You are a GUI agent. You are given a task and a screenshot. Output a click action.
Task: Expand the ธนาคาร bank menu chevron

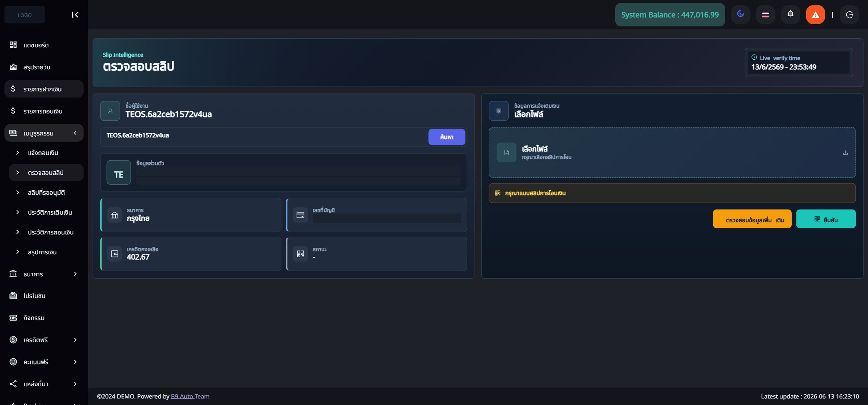(75, 274)
